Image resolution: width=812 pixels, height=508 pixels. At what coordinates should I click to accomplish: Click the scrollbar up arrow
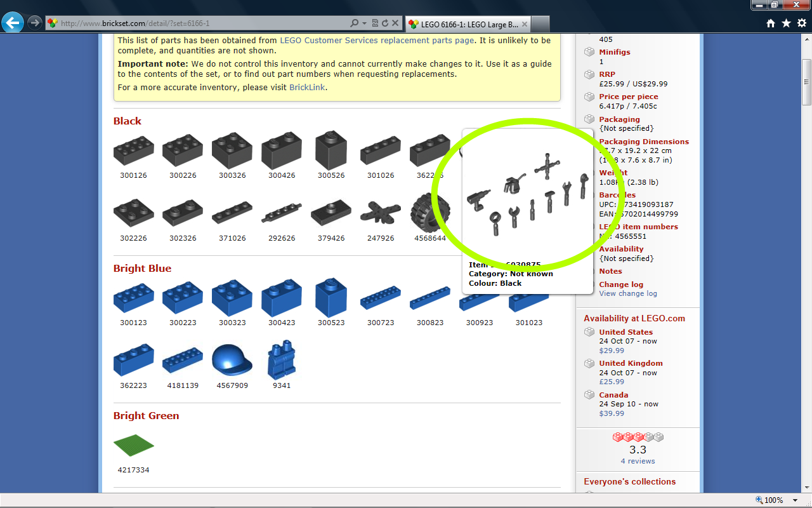coord(806,38)
